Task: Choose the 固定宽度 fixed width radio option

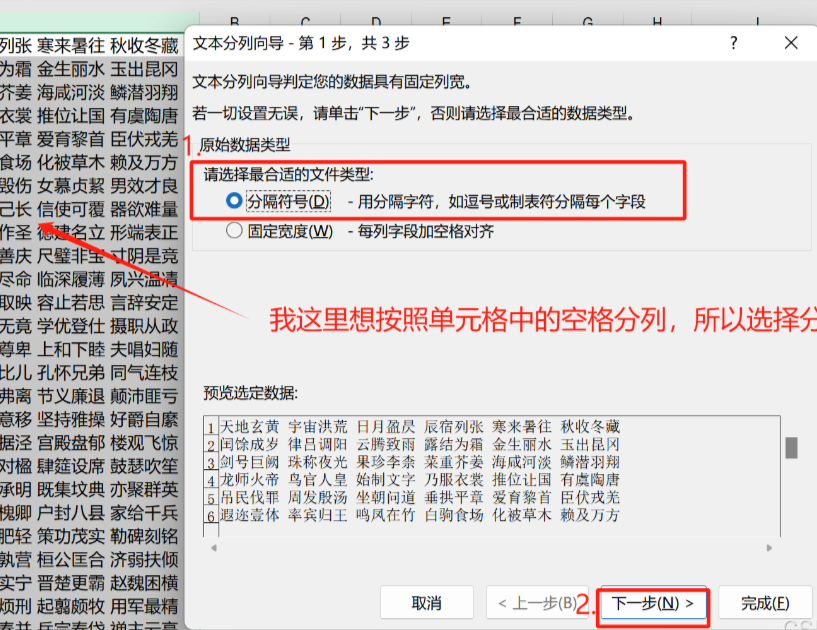Action: (x=235, y=231)
